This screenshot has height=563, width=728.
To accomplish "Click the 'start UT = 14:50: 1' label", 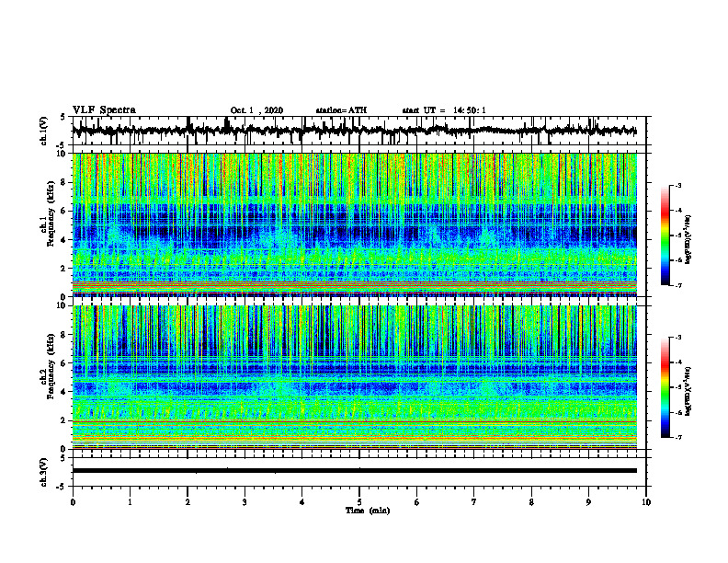I will click(x=444, y=110).
